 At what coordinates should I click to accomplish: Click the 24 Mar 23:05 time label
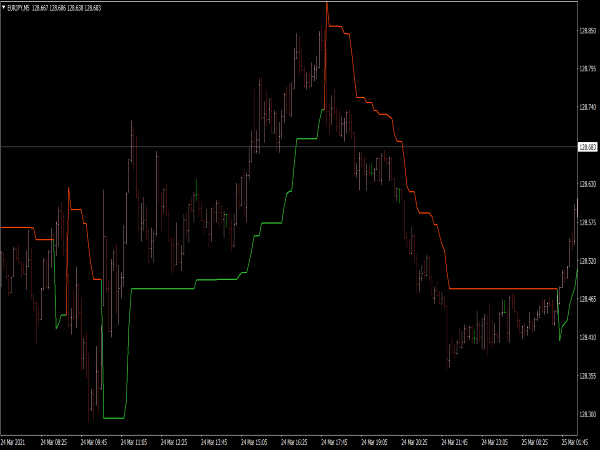pos(495,442)
